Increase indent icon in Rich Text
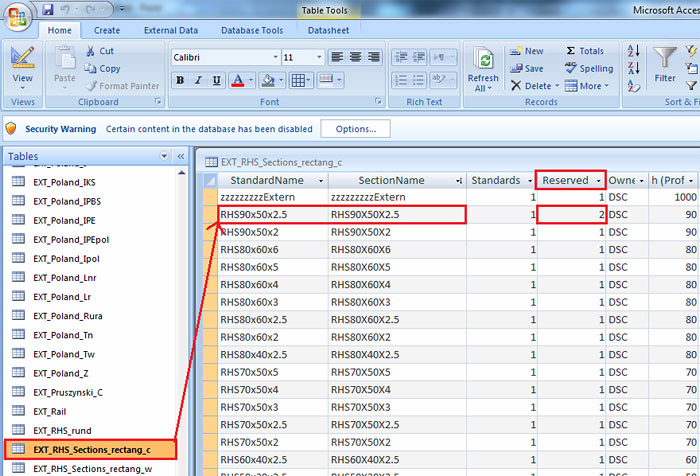The image size is (700, 476). [419, 57]
